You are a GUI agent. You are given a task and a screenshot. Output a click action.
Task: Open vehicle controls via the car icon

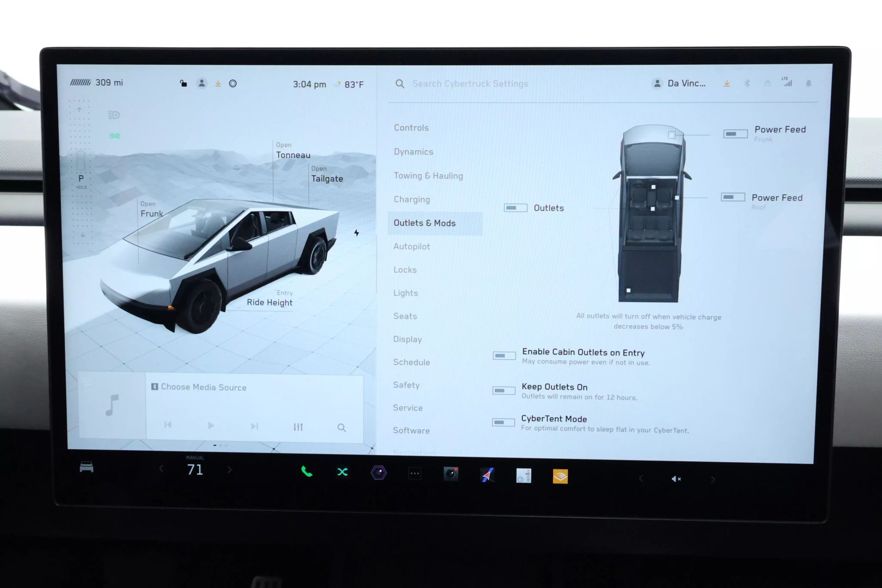[x=87, y=467]
